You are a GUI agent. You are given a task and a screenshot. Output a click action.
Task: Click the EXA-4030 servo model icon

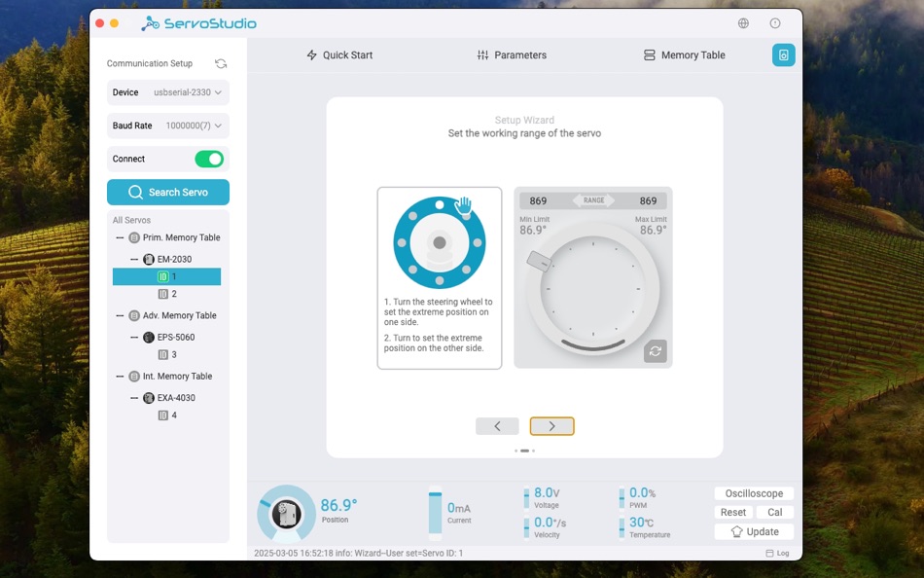149,398
